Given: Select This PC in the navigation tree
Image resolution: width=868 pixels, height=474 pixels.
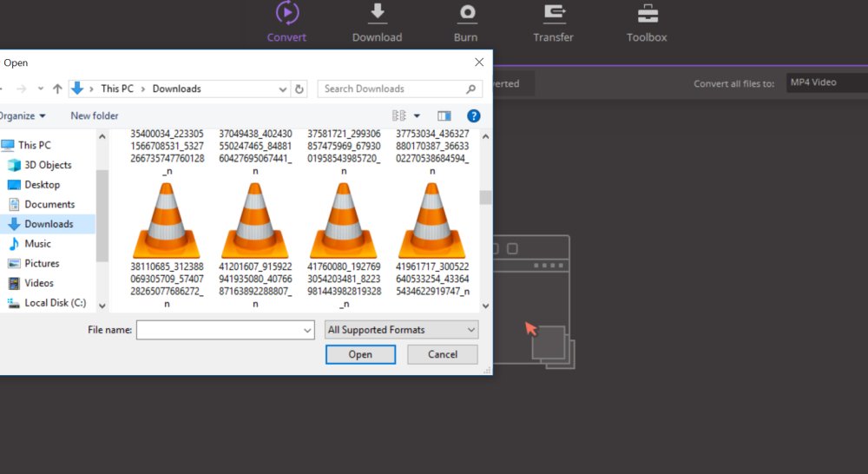Looking at the screenshot, I should click(x=35, y=145).
